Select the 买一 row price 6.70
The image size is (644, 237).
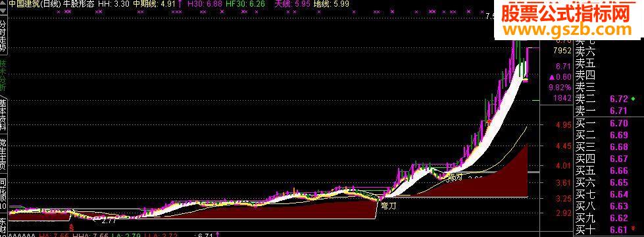coord(618,123)
